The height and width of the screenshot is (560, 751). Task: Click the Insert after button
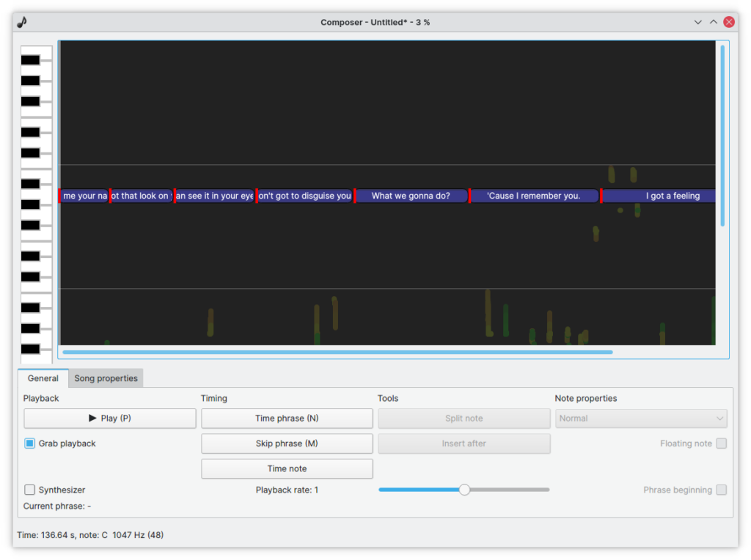point(464,443)
